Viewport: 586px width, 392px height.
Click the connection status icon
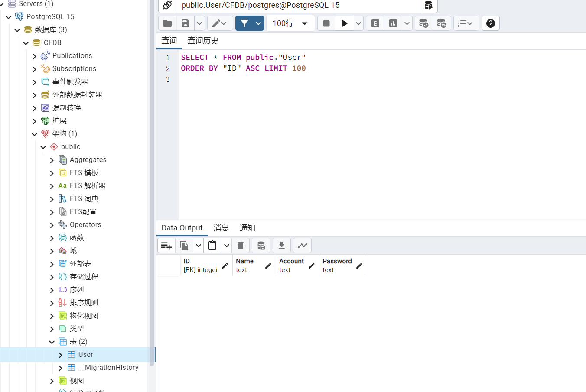pyautogui.click(x=167, y=6)
